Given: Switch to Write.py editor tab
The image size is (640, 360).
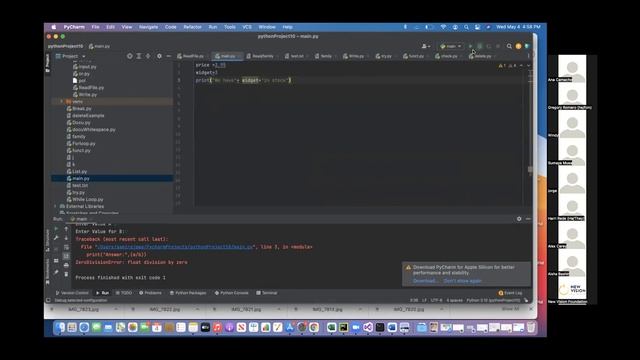Looking at the screenshot, I should click(354, 56).
